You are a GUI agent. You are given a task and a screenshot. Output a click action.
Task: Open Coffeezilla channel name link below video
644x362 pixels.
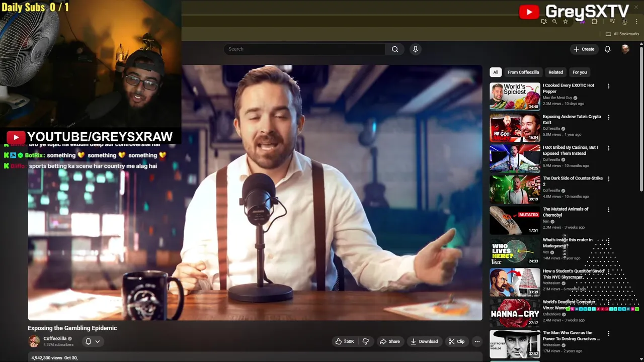coord(55,339)
